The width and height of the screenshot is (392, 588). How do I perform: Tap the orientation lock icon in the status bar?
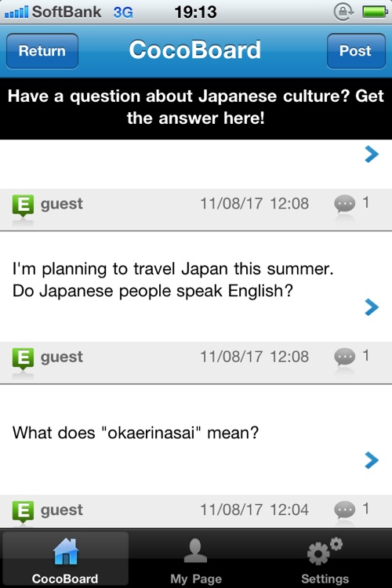(343, 12)
